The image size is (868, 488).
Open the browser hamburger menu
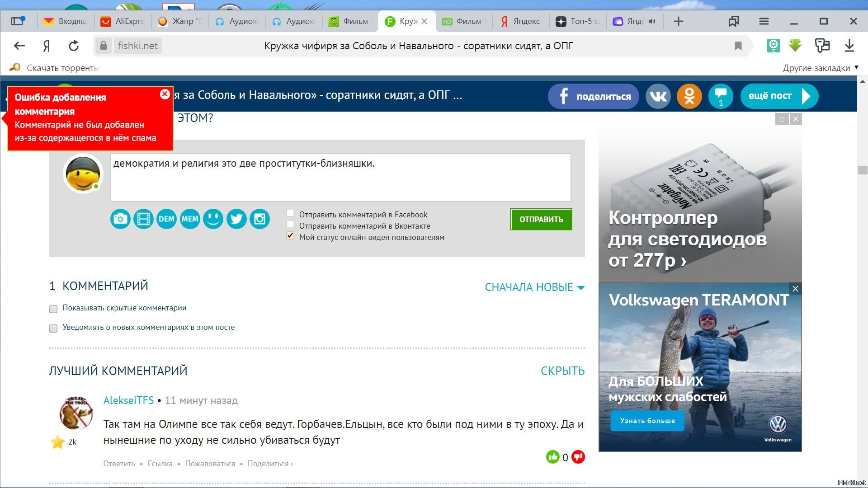[764, 21]
